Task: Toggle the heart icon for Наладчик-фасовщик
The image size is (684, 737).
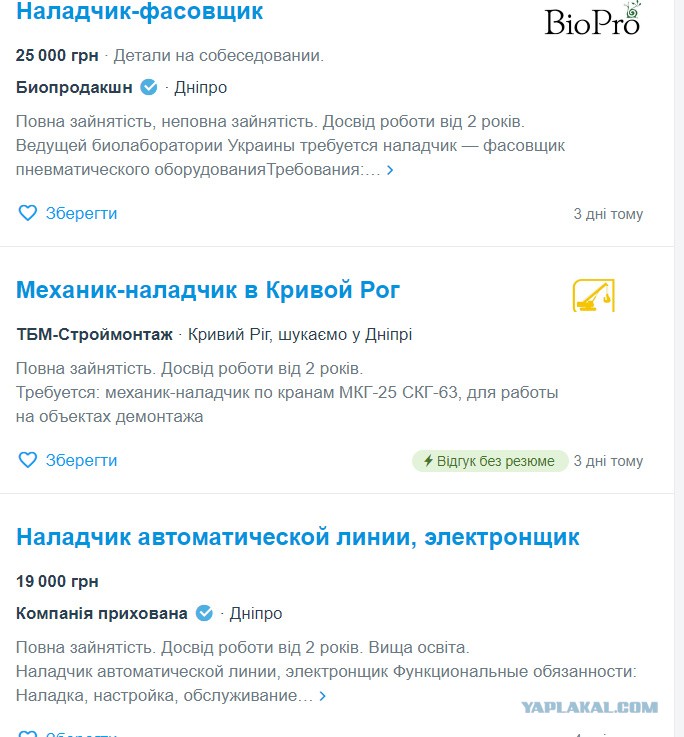Action: click(x=28, y=213)
